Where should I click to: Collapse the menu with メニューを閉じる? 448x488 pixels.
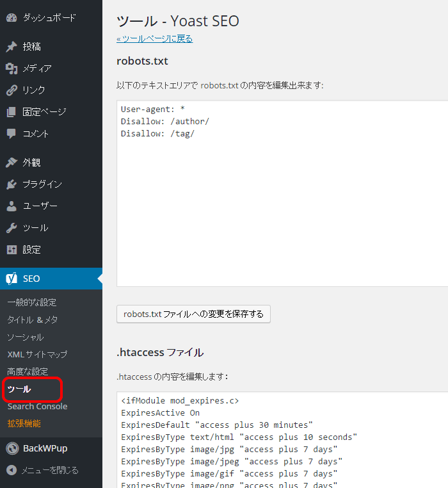pos(51,470)
